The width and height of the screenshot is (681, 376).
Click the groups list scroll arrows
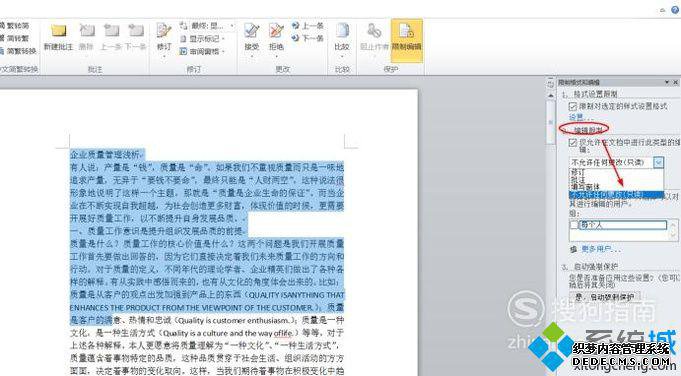click(x=674, y=230)
